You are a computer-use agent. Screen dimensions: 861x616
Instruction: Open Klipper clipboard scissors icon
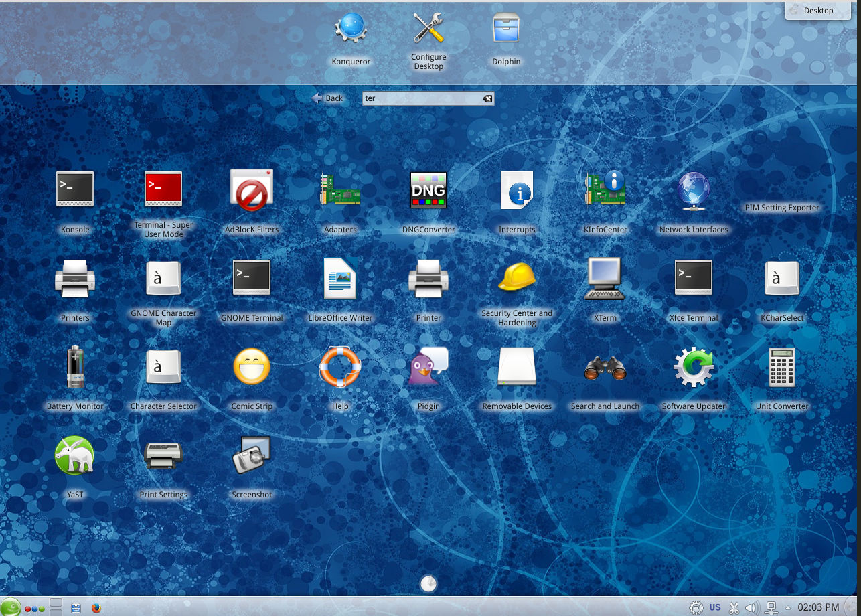(x=734, y=608)
